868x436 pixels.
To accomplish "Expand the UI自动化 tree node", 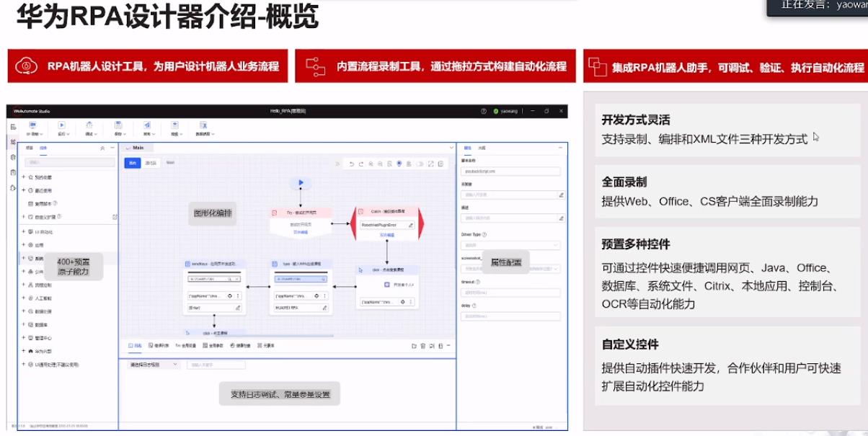I will click(23, 231).
